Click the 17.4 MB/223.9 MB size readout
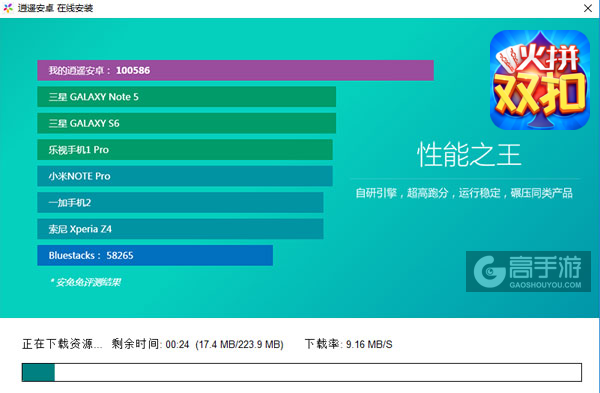The image size is (600, 393). coord(240,344)
